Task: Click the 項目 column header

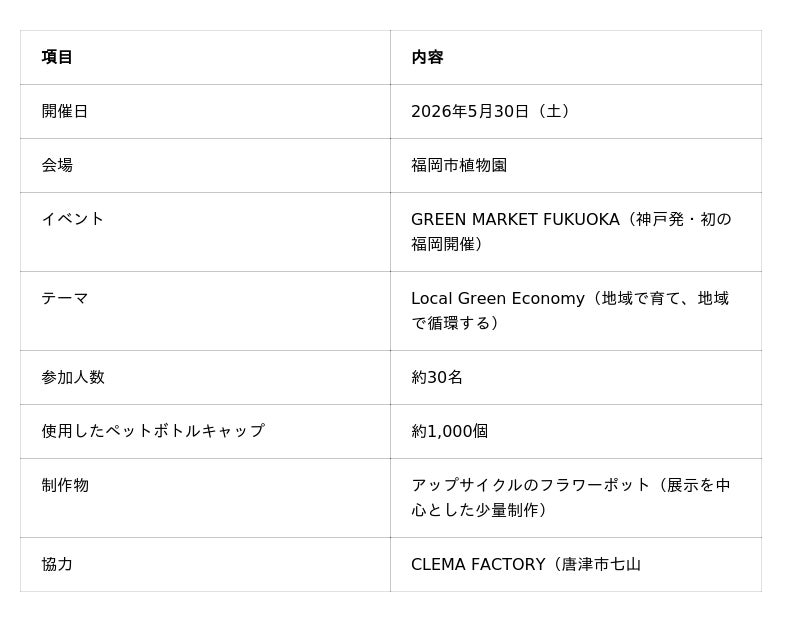Action: click(57, 57)
